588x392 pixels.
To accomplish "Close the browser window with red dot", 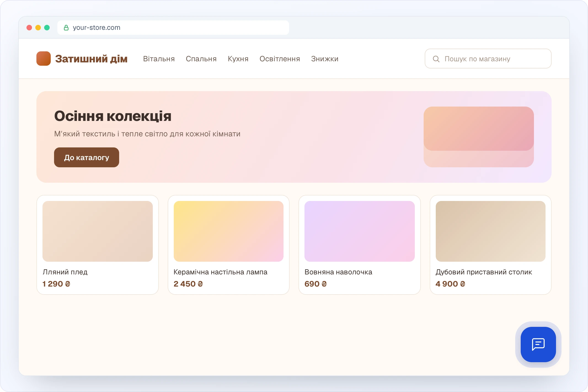I will 29,28.
